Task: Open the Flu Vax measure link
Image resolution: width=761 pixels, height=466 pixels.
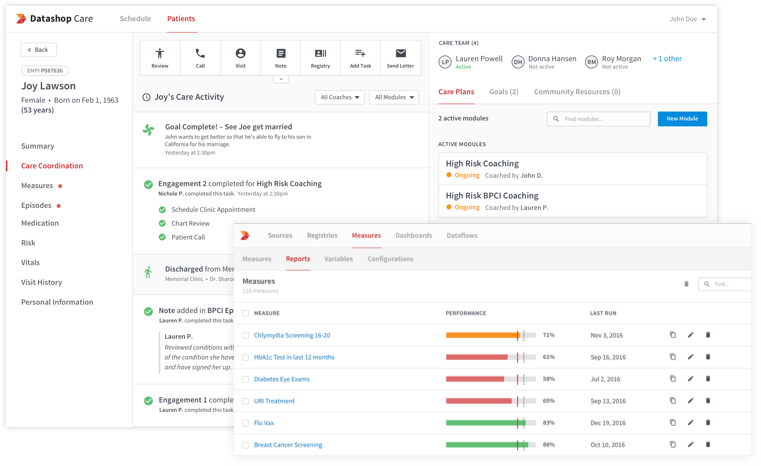Action: pos(264,423)
